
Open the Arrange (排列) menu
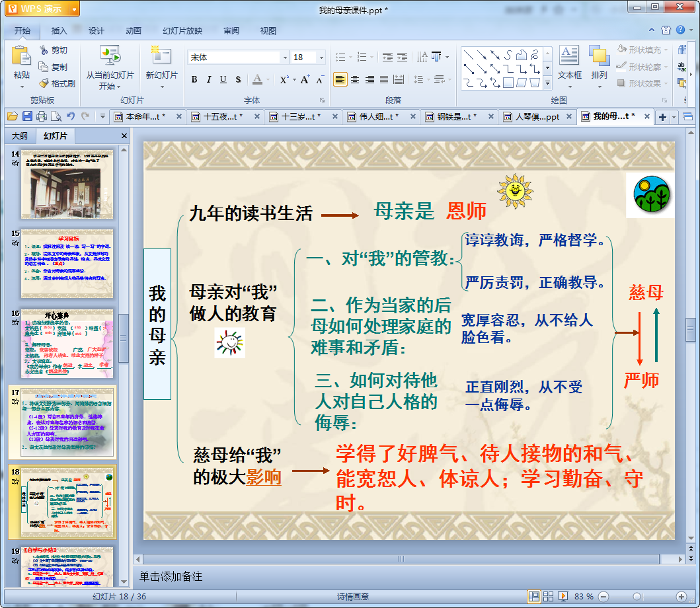coord(599,67)
